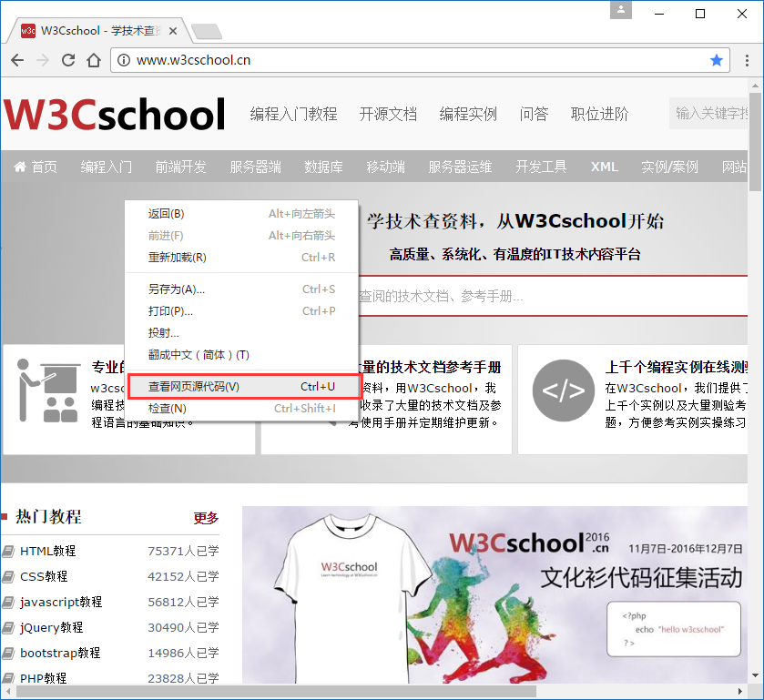Click the book icon beside jQuery教程
764x700 pixels.
click(x=8, y=627)
